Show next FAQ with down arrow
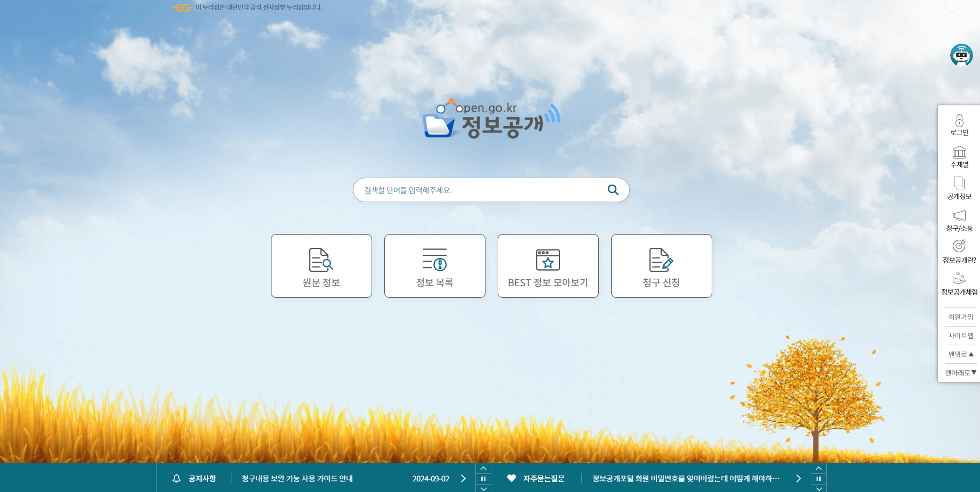980x492 pixels. 819,488
